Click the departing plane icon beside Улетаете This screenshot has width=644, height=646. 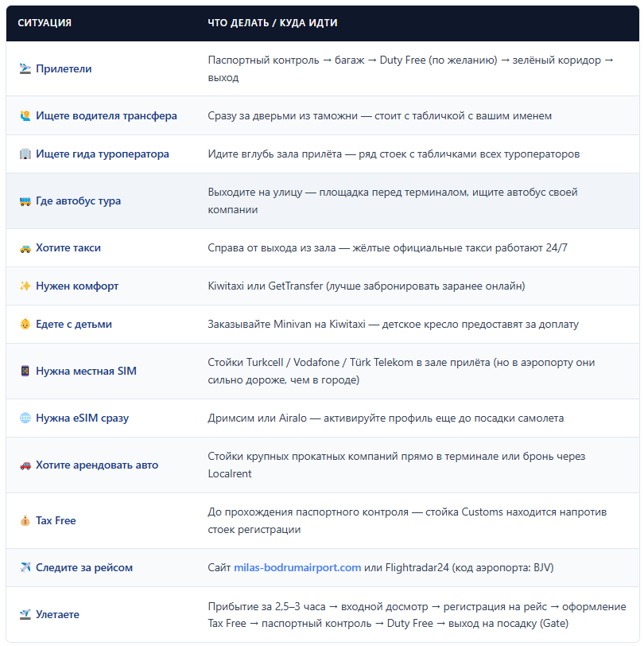tap(25, 615)
